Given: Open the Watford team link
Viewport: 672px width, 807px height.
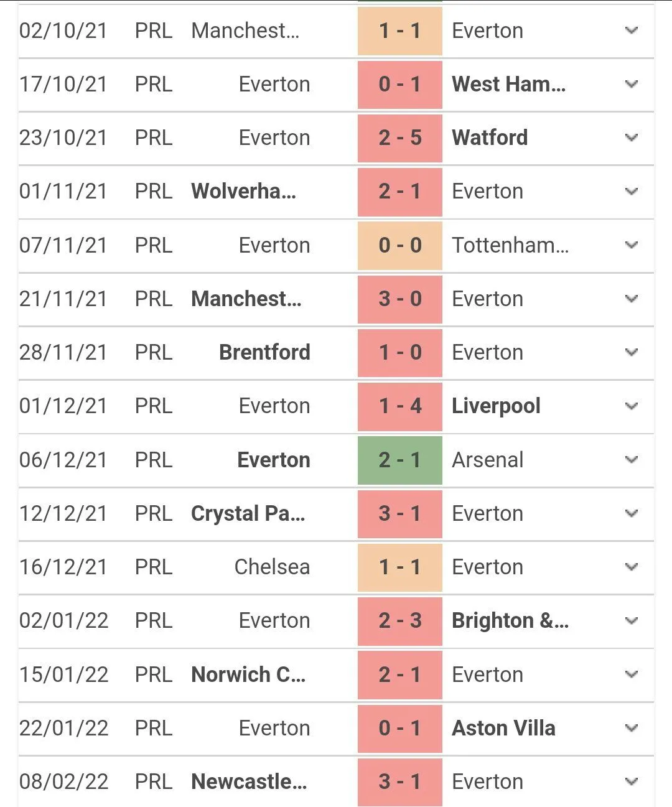Looking at the screenshot, I should click(490, 138).
